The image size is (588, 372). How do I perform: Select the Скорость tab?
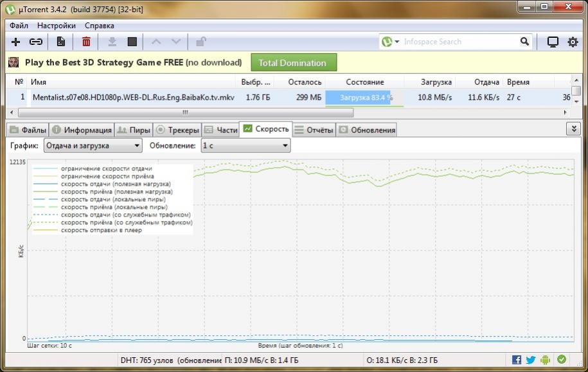(x=266, y=129)
